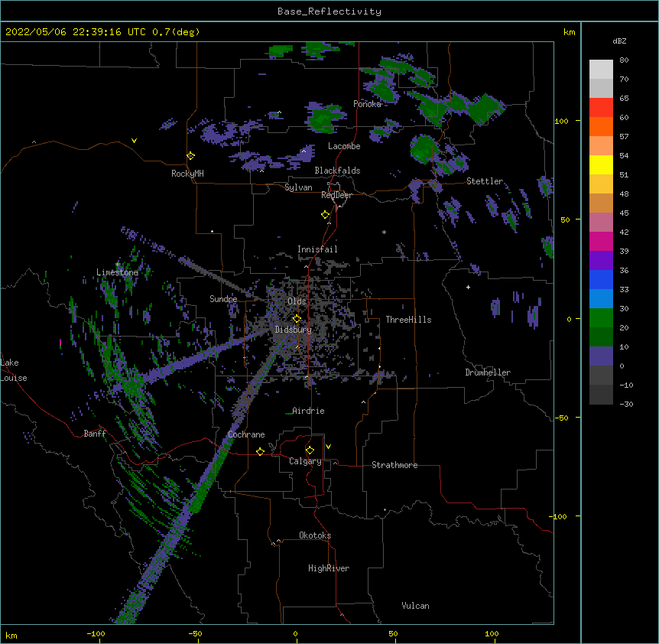Click the yellow V marker northeast of Calgary
659x644 pixels.
[x=328, y=447]
